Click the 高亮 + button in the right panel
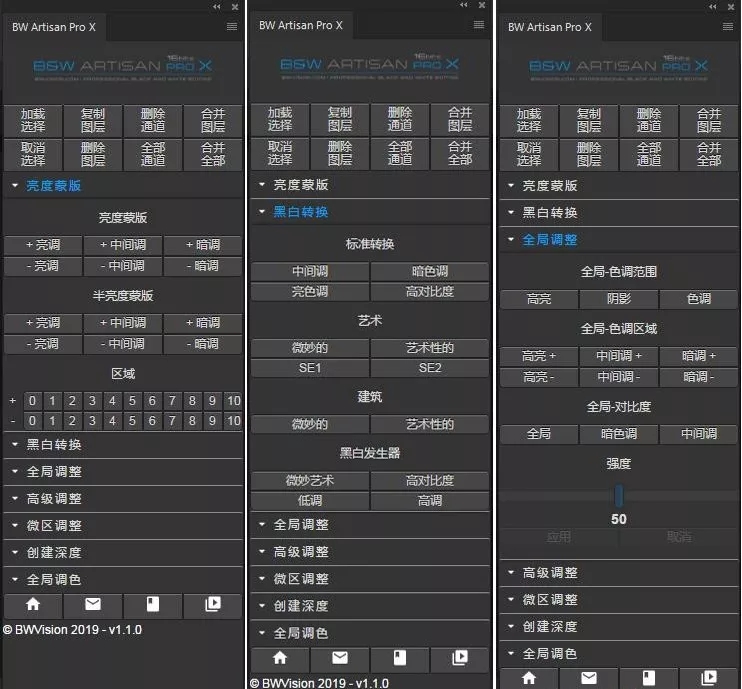The image size is (742, 689). (539, 356)
